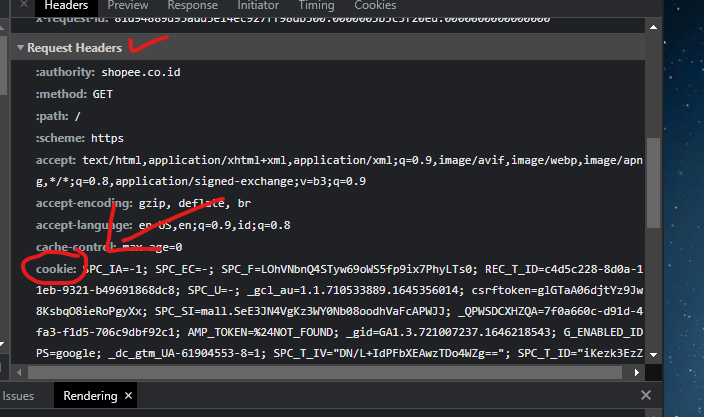This screenshot has width=704, height=417.
Task: Open the Preview tab
Action: (x=128, y=5)
